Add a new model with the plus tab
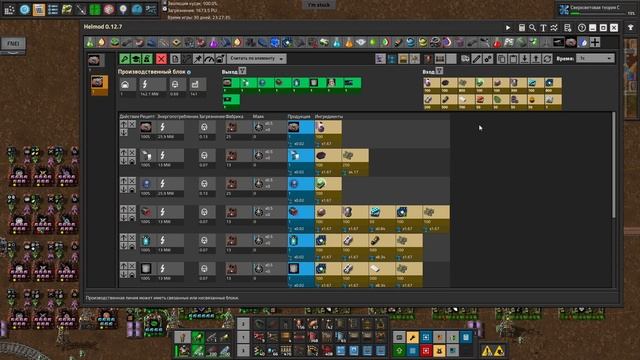The width and height of the screenshot is (640, 360). point(595,42)
